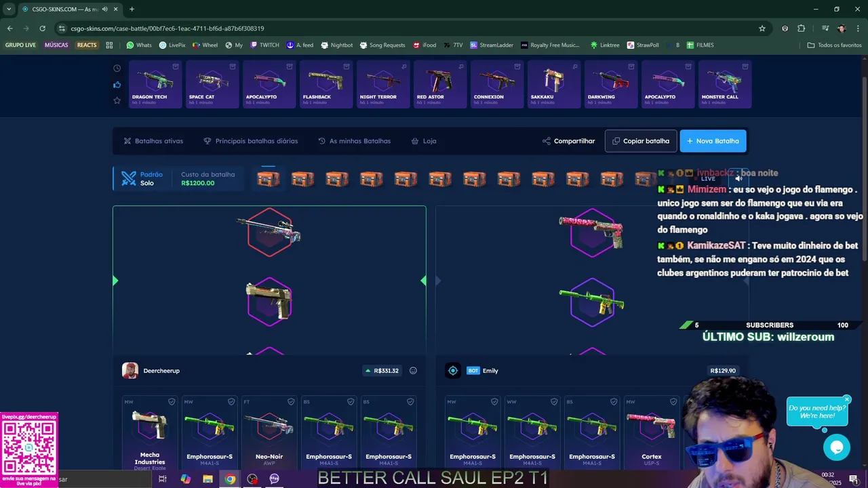Screen dimensions: 868x488
Task: Select the Mecha Industries Desert Eagle card
Action: click(x=150, y=434)
